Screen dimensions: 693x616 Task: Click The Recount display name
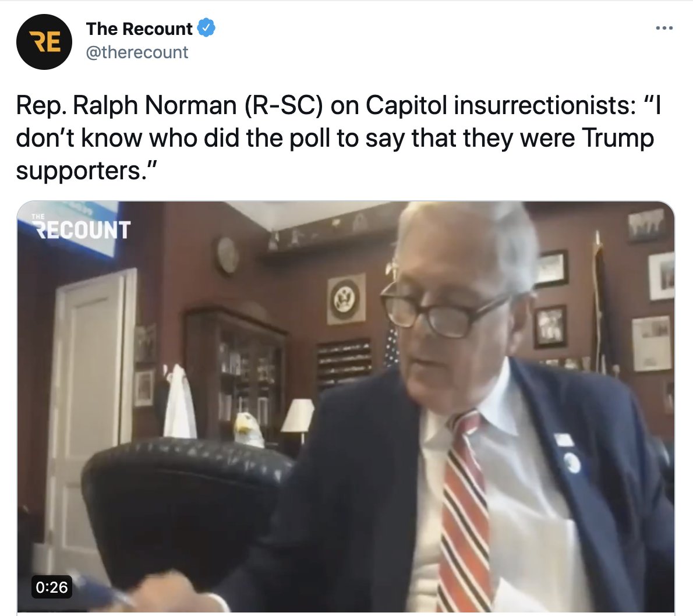pos(139,29)
